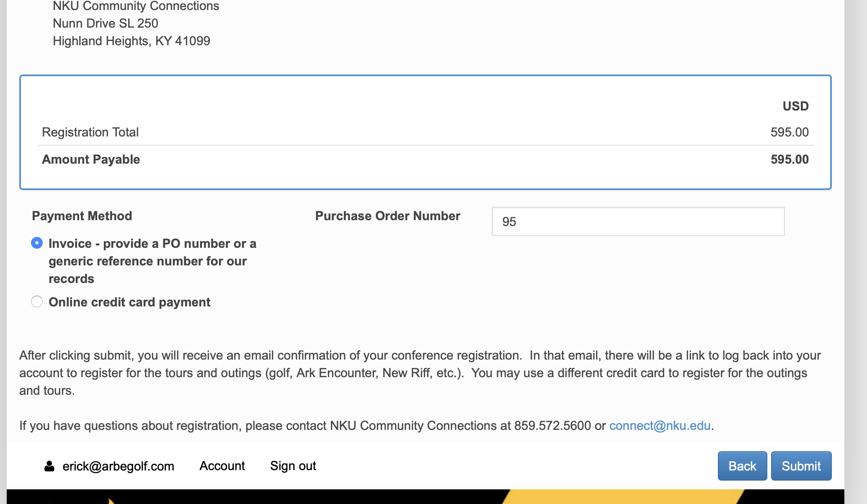Click the USD currency column header

coord(795,106)
